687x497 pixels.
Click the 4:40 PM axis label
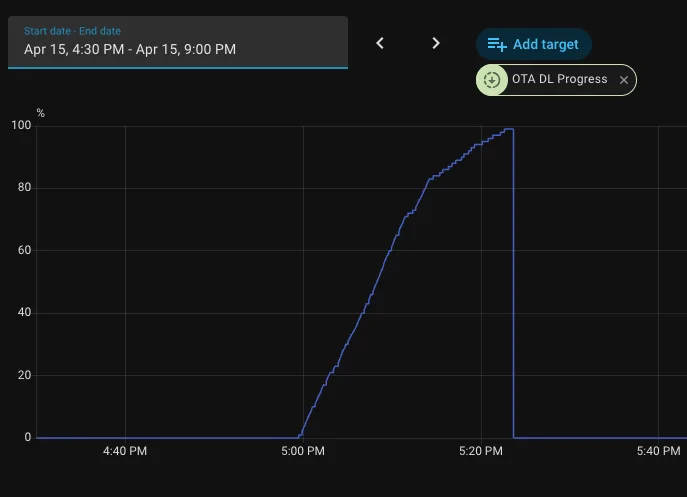coord(125,451)
